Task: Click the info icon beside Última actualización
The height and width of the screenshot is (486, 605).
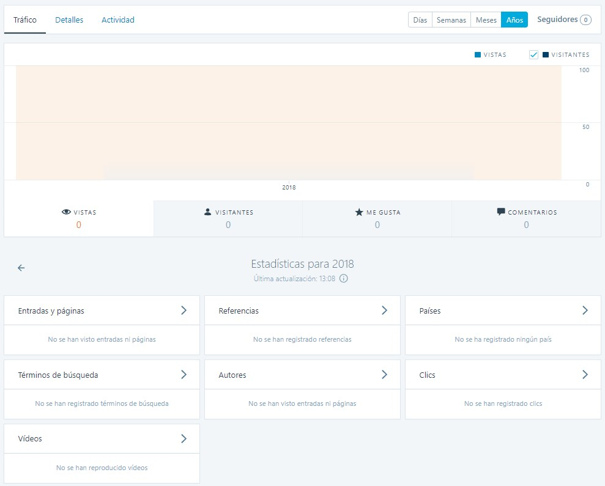Action: (343, 278)
